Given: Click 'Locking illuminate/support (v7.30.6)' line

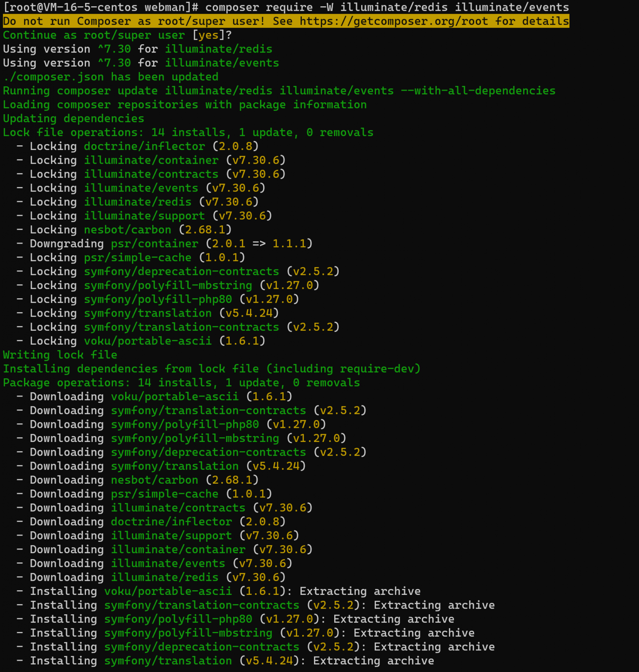Looking at the screenshot, I should [x=144, y=216].
